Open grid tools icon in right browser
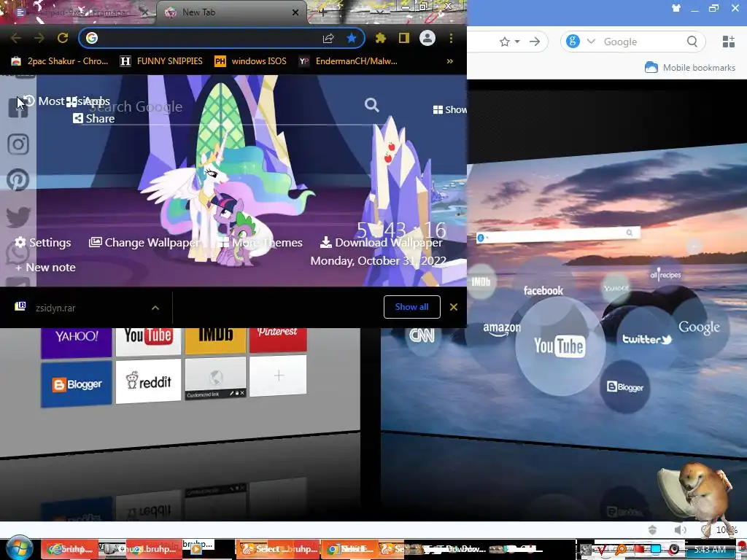 (x=729, y=42)
